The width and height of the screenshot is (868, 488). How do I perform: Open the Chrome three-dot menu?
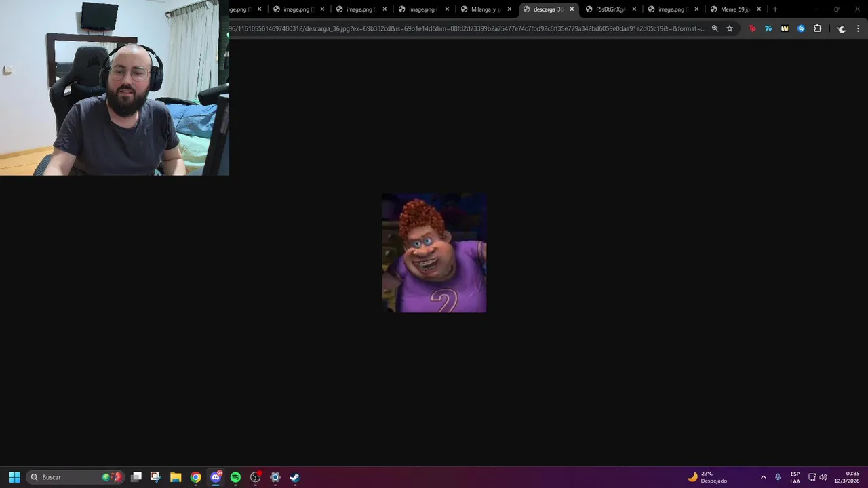point(858,28)
